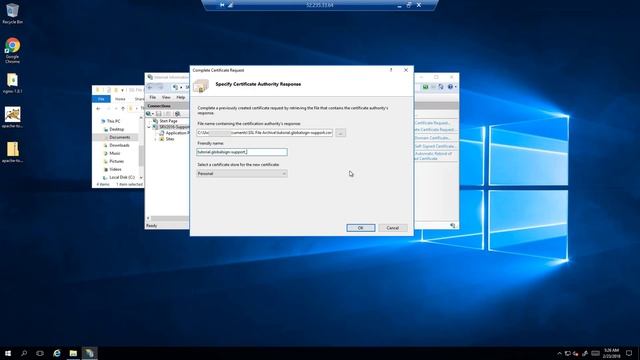Select the Apache Tomcat cat icon on desktop
Viewport: 640px width, 360px height.
[12, 117]
